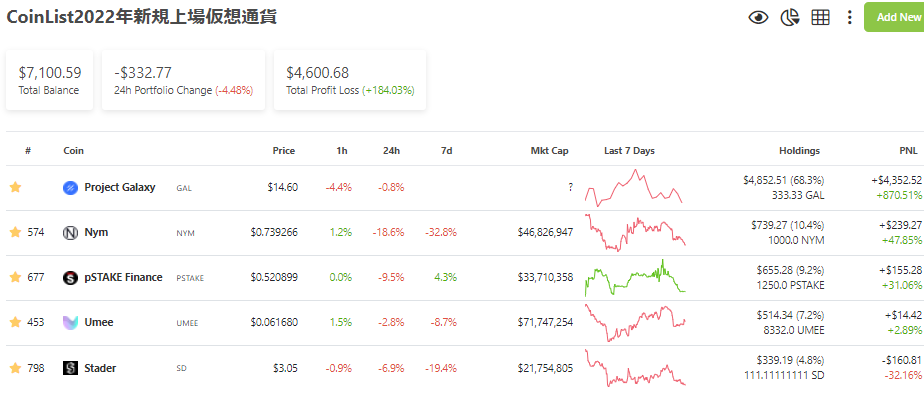Switch to the table grid view icon
924x395 pixels.
(820, 18)
